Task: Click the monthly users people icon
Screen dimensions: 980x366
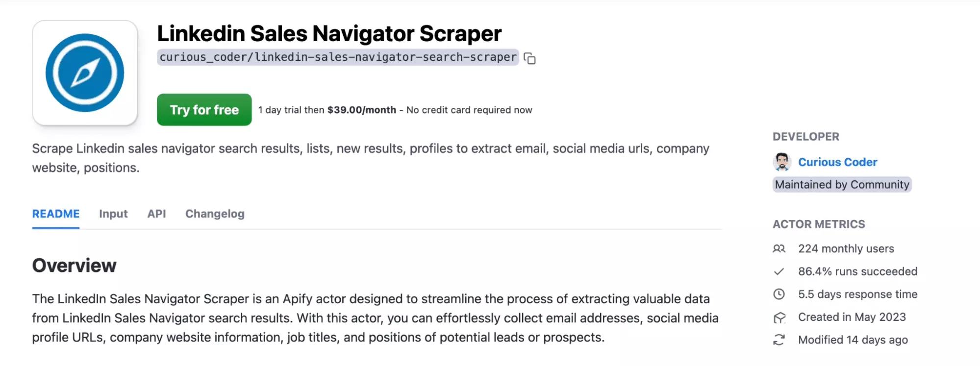Action: pyautogui.click(x=779, y=249)
